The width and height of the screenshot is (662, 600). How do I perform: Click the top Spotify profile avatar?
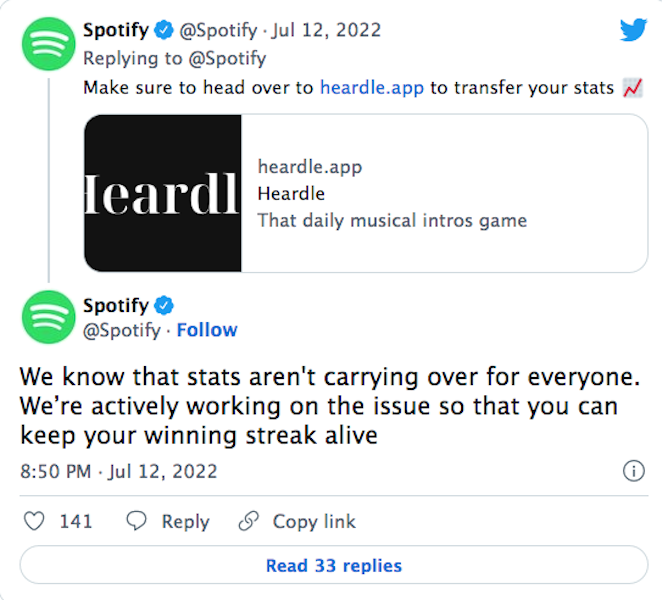pos(47,44)
